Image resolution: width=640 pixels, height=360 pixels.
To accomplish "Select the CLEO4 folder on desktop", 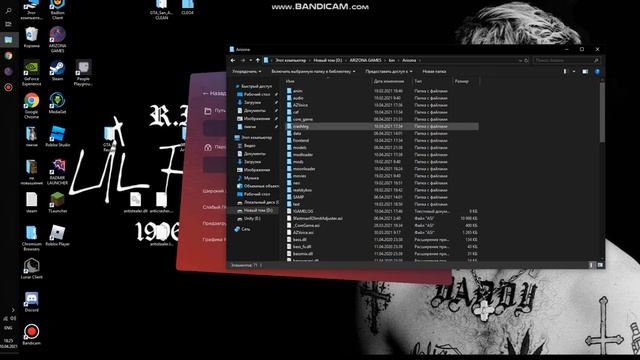I will point(187,7).
